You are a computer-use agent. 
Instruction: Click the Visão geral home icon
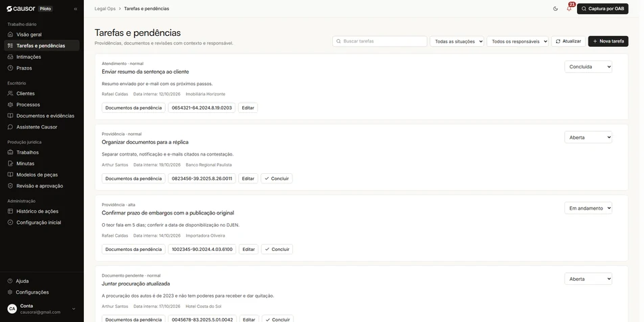11,34
